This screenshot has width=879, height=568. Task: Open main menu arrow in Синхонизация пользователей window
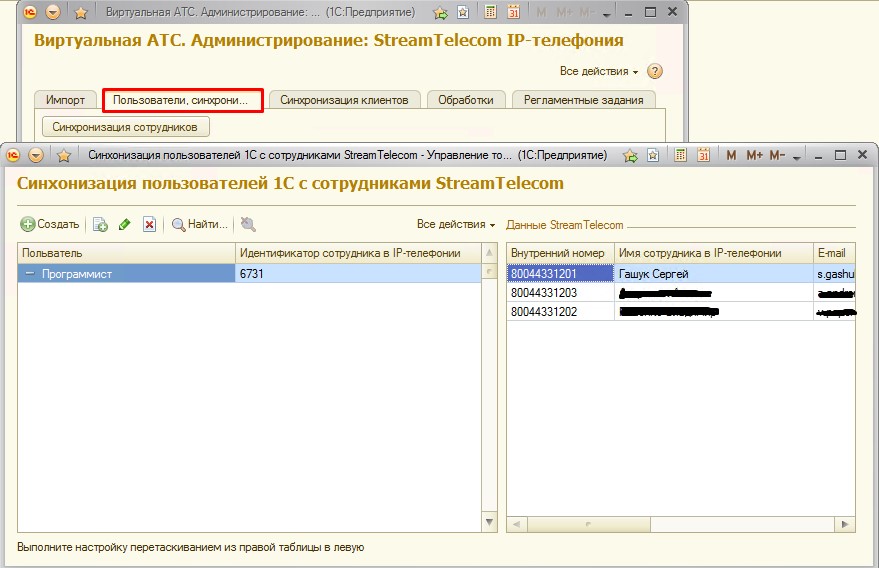pyautogui.click(x=36, y=155)
